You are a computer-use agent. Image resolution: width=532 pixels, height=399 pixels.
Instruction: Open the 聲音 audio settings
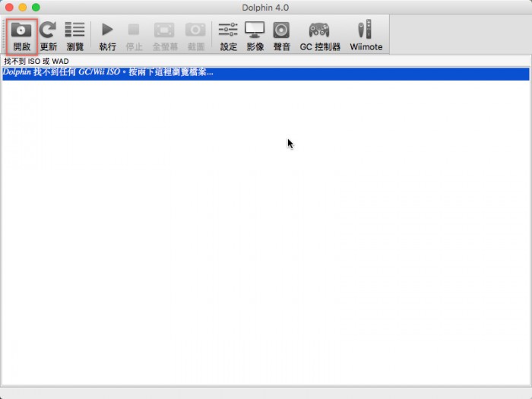tap(282, 36)
